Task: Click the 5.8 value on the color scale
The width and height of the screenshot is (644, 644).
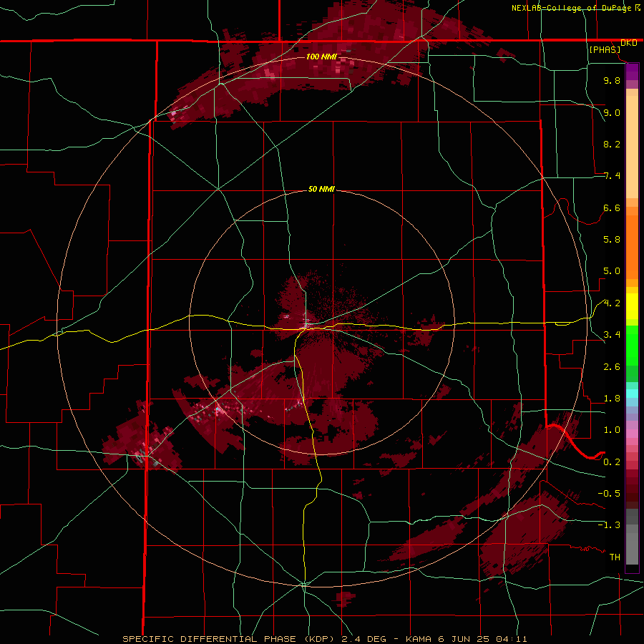Action: (x=612, y=240)
